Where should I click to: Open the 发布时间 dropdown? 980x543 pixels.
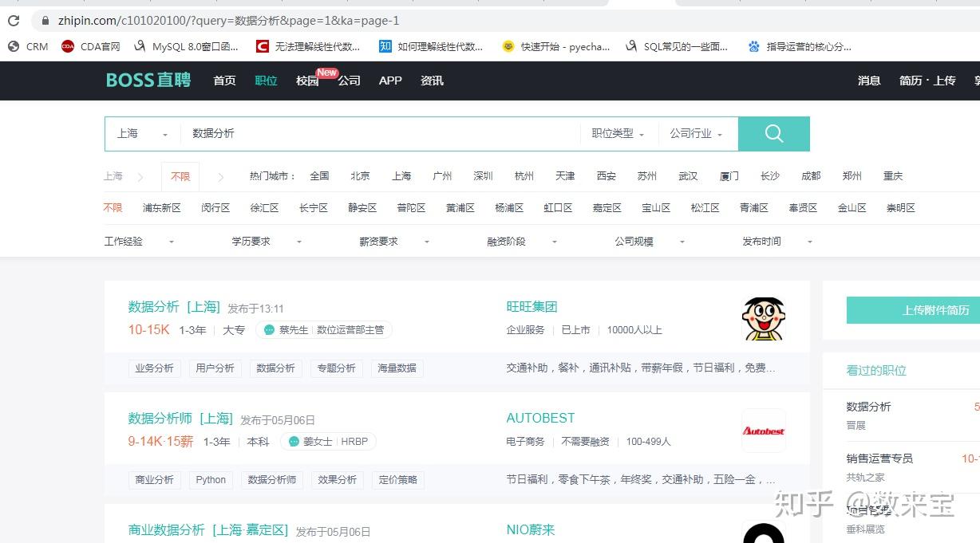761,241
